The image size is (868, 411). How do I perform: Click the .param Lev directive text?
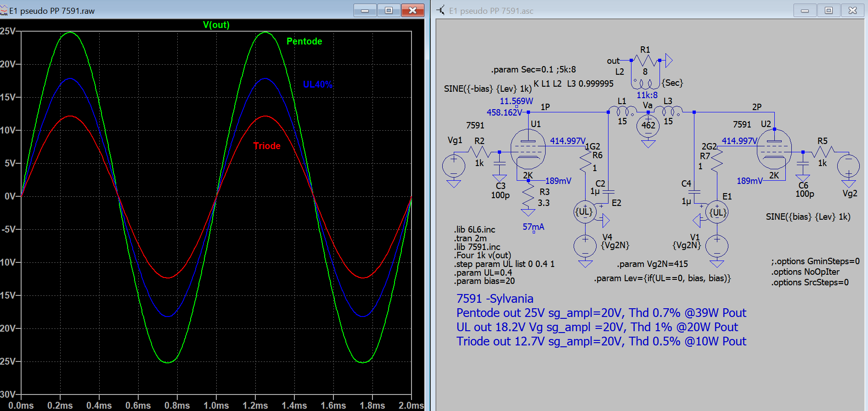tap(662, 278)
